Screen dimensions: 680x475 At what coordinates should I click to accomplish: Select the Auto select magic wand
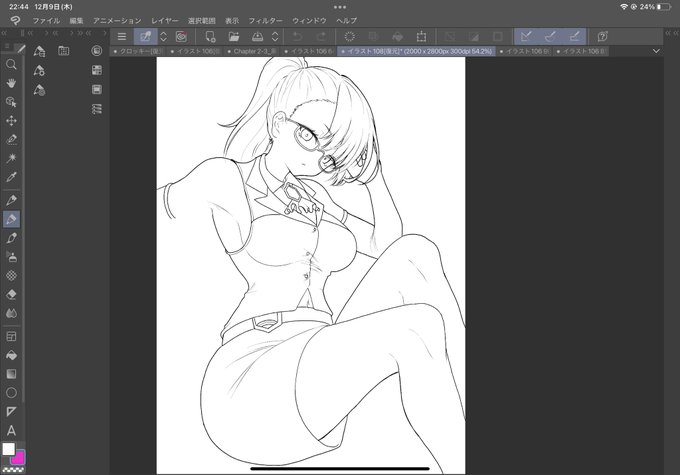point(11,158)
